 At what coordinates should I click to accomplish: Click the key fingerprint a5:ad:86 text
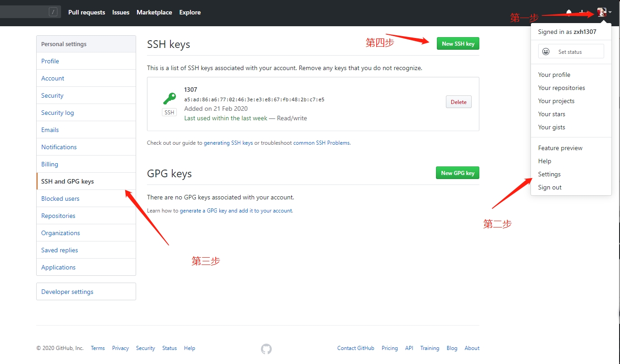[254, 99]
